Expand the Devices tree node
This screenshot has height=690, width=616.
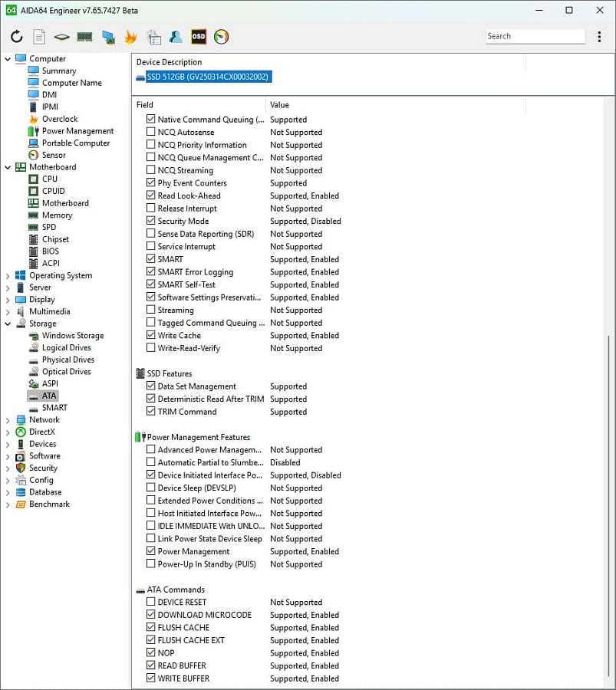[x=8, y=445]
